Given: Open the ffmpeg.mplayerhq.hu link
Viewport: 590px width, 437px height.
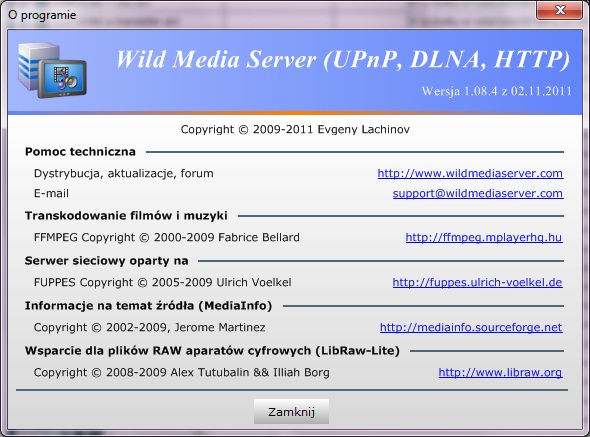Looking at the screenshot, I should click(484, 237).
